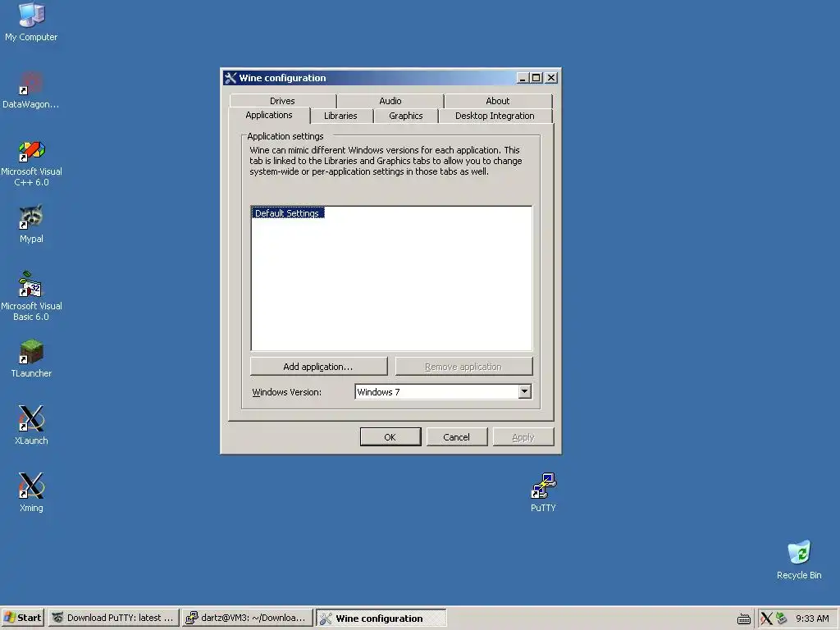Open the Desktop Integration tab

[495, 116]
